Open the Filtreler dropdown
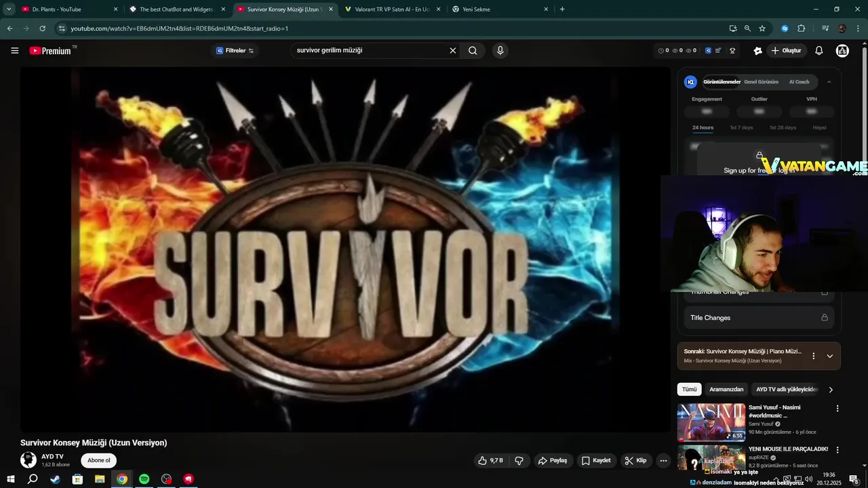This screenshot has width=868, height=488. (x=235, y=50)
